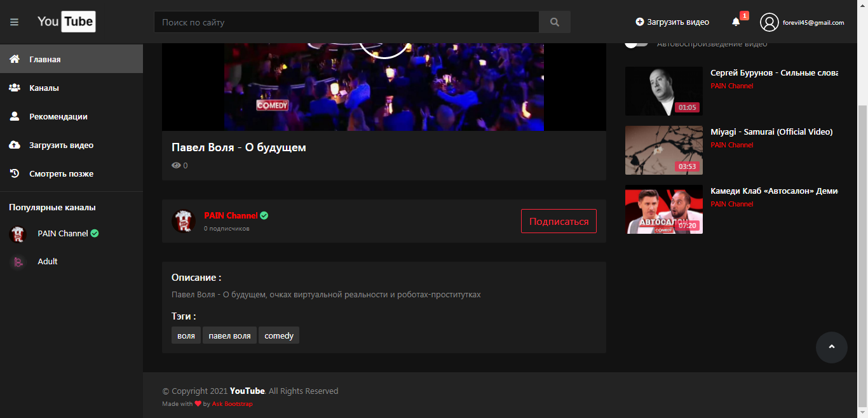
Task: Focus the Поиск по сайту search field
Action: coord(346,22)
